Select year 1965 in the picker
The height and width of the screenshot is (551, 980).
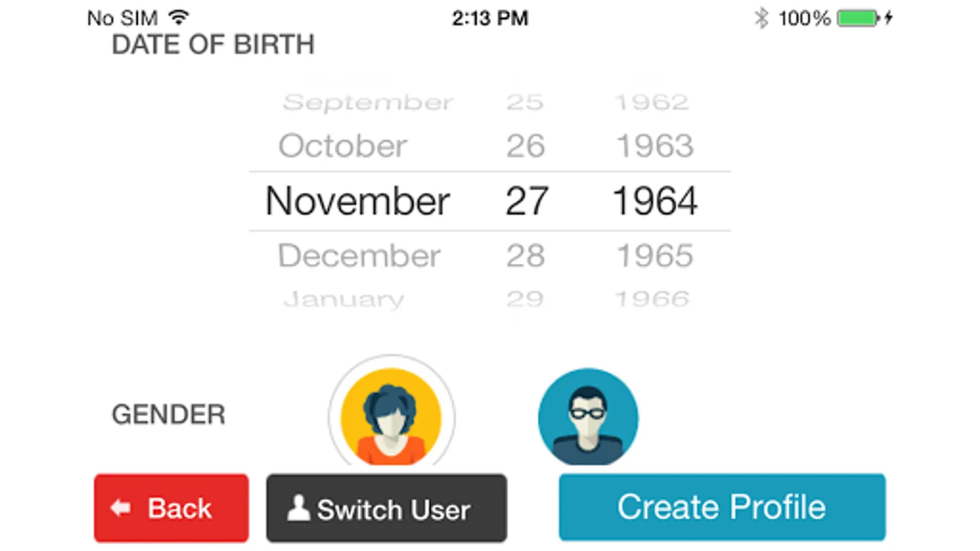[654, 256]
